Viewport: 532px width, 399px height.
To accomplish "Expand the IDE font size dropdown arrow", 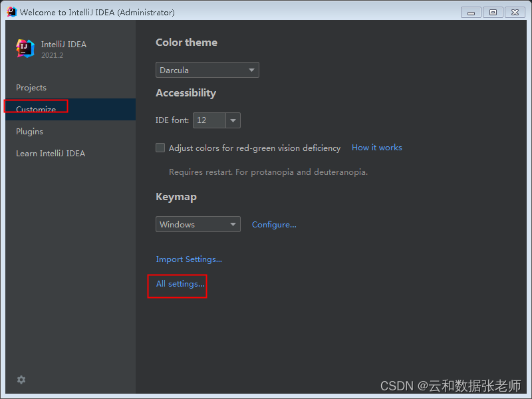I will [x=233, y=120].
